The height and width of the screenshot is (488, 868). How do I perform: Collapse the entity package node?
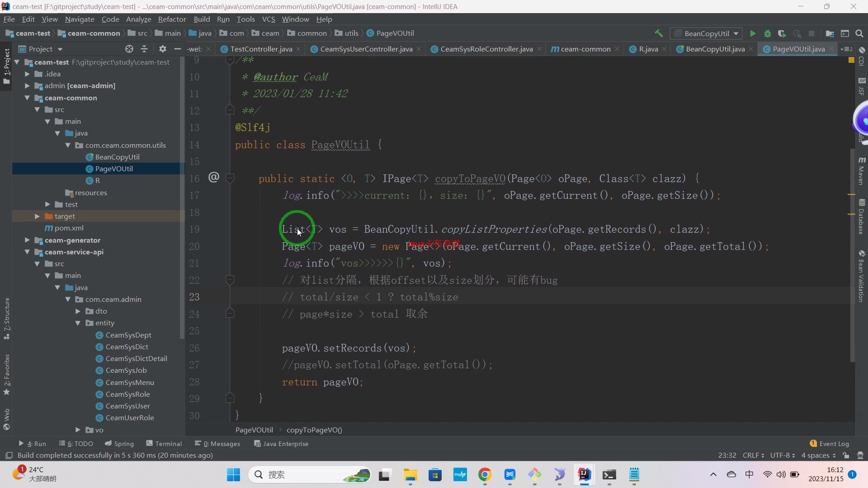(78, 323)
